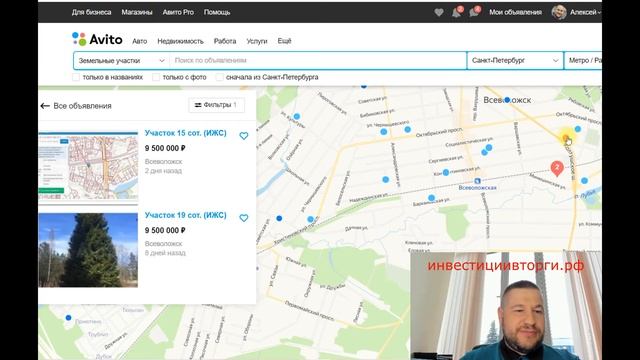Viewport: 640px width, 360px height.
Task: Open the notifications bell icon
Action: [x=456, y=13]
